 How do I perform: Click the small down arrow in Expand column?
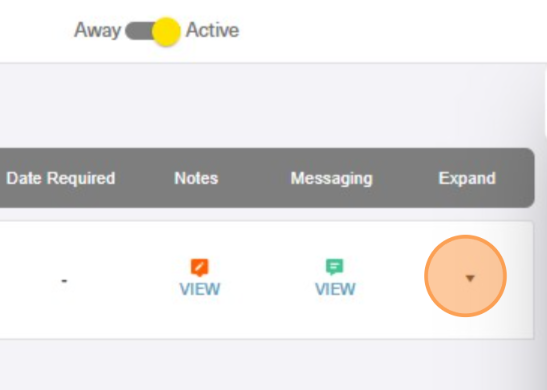[470, 278]
